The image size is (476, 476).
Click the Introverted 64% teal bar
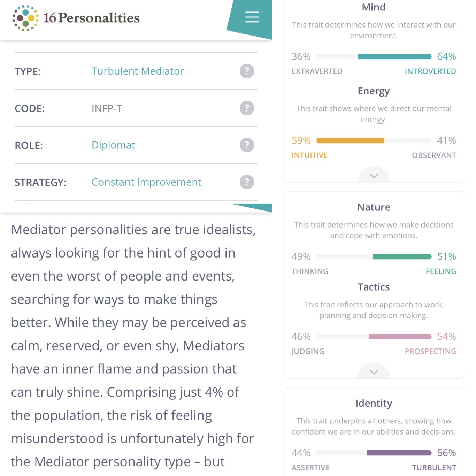click(x=394, y=57)
